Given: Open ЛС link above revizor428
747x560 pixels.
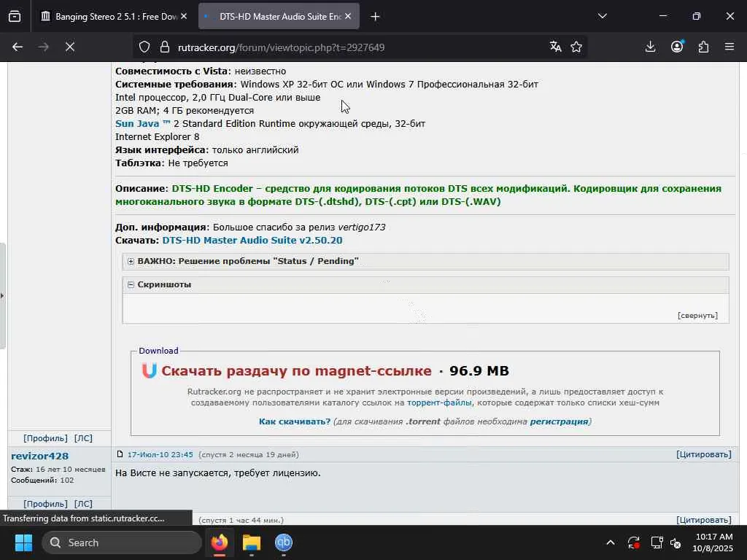Looking at the screenshot, I should point(83,438).
